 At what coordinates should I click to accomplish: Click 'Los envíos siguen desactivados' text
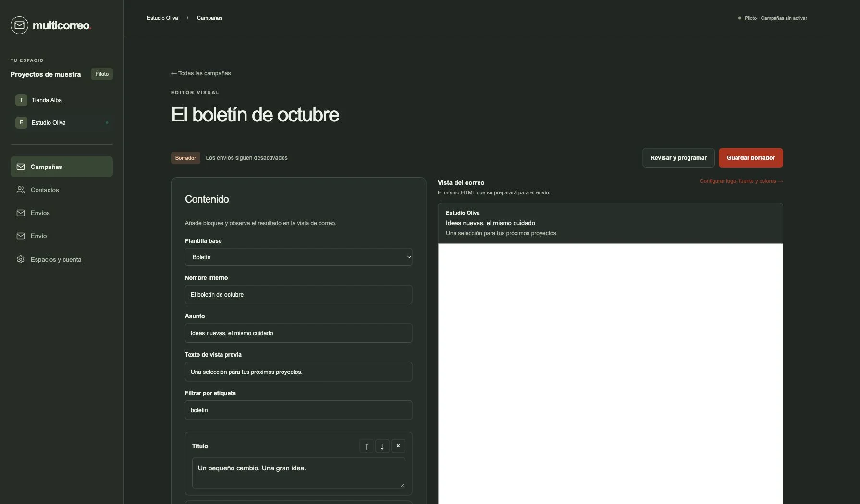pyautogui.click(x=246, y=158)
